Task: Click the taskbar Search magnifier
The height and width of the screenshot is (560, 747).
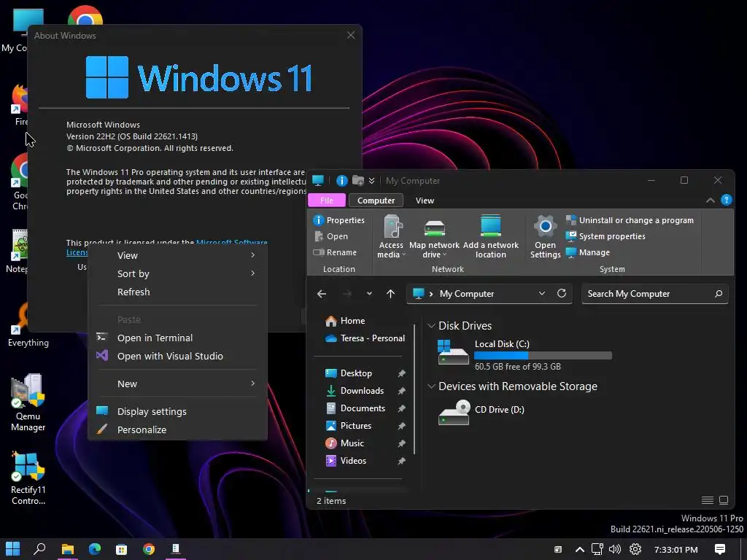Action: pyautogui.click(x=39, y=549)
